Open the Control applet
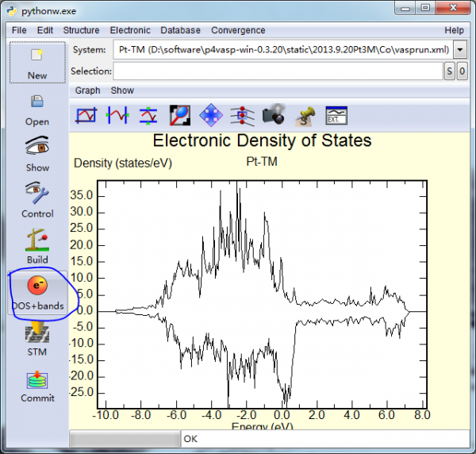The height and width of the screenshot is (454, 476). (x=36, y=200)
